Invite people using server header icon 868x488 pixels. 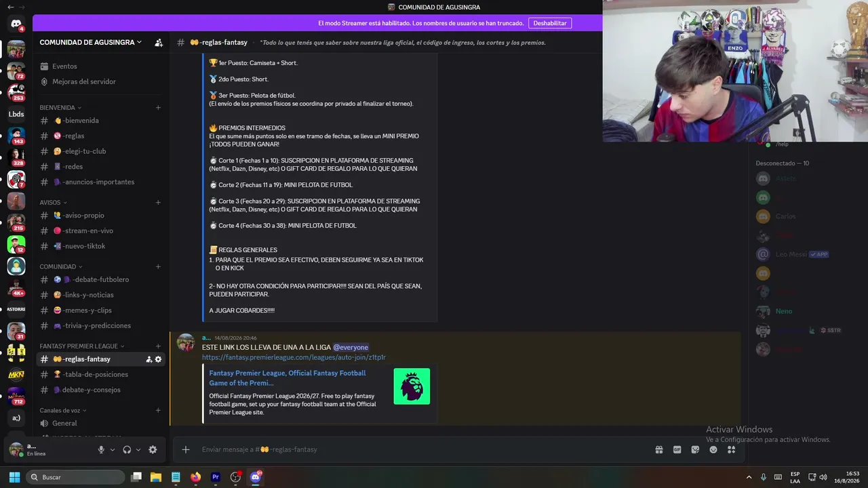pos(159,43)
